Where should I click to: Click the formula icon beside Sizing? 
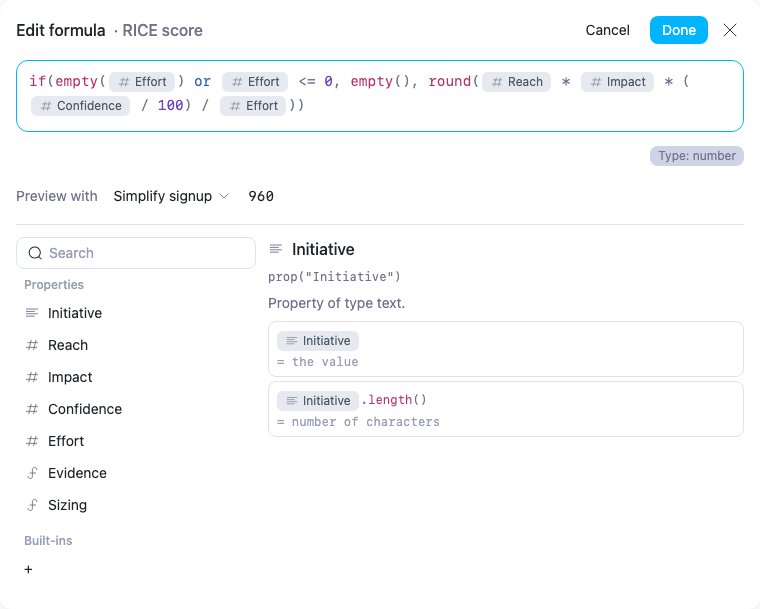coord(32,505)
